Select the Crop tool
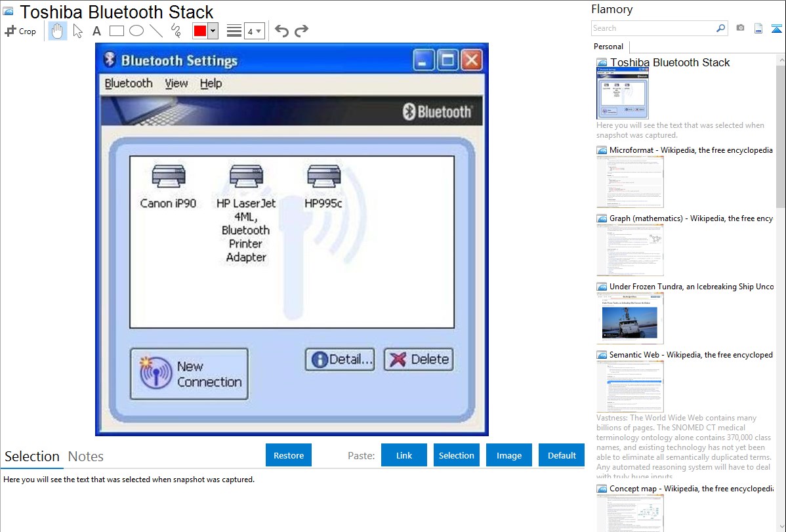786x532 pixels. pos(20,31)
